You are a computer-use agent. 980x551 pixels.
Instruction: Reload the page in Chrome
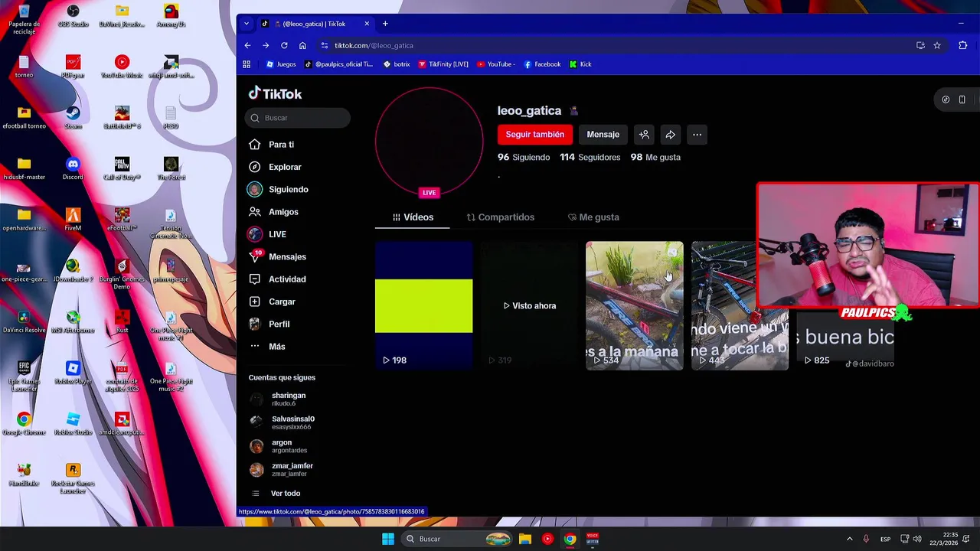pos(284,45)
